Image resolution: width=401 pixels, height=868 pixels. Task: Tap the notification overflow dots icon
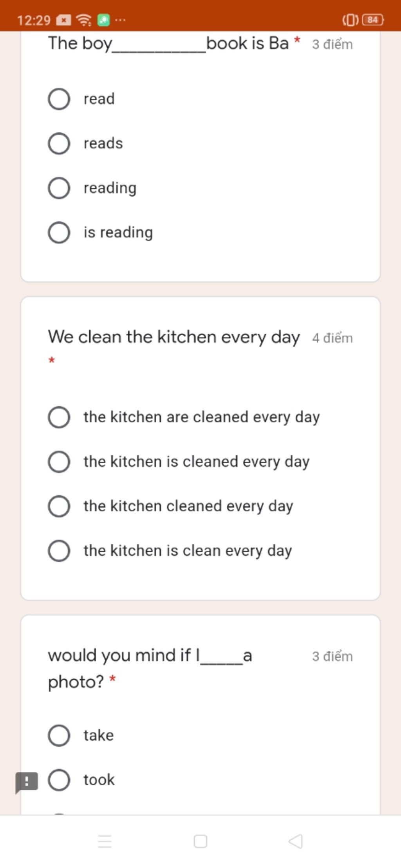point(121,20)
